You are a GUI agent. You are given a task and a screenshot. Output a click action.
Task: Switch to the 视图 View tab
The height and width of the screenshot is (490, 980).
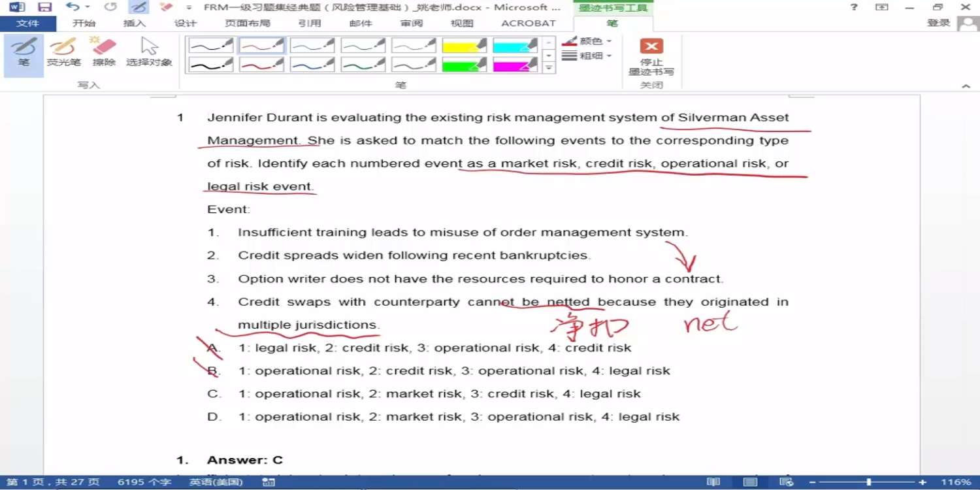(462, 24)
